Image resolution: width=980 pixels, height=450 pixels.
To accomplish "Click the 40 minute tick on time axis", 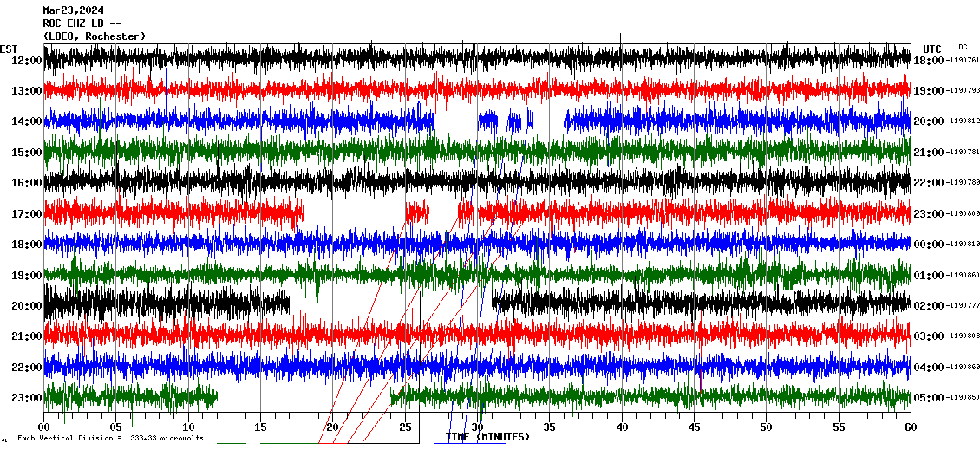I will pos(621,427).
